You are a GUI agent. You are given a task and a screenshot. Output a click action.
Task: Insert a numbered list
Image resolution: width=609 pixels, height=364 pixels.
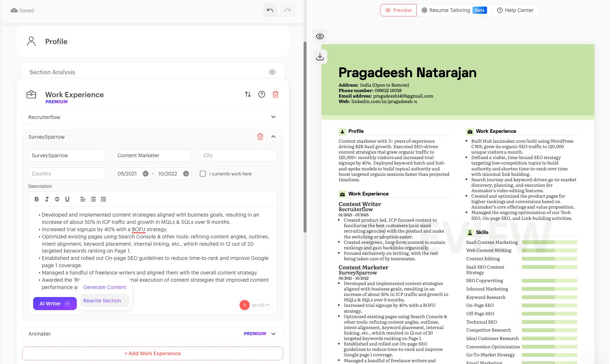pyautogui.click(x=103, y=199)
